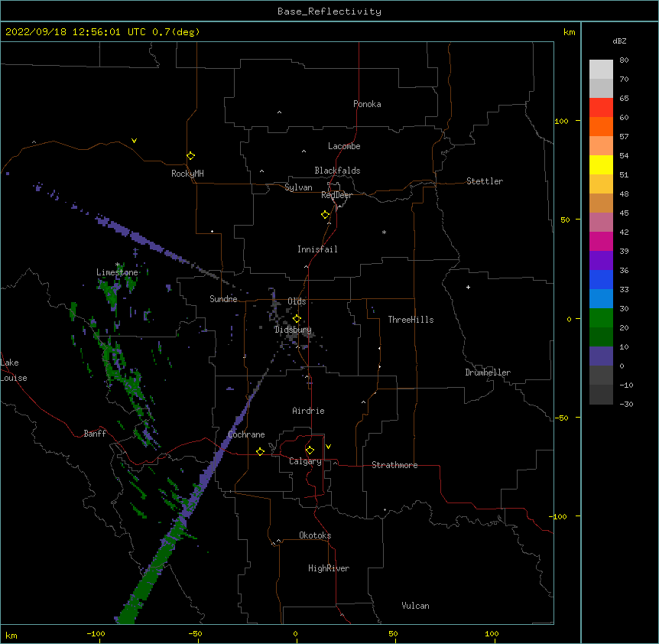
Task: Select the 80 dBZ light gray swatch
Action: pyautogui.click(x=601, y=70)
